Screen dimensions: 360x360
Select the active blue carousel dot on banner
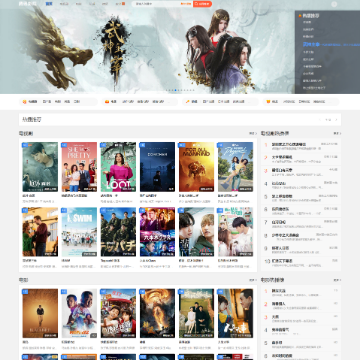point(176,90)
